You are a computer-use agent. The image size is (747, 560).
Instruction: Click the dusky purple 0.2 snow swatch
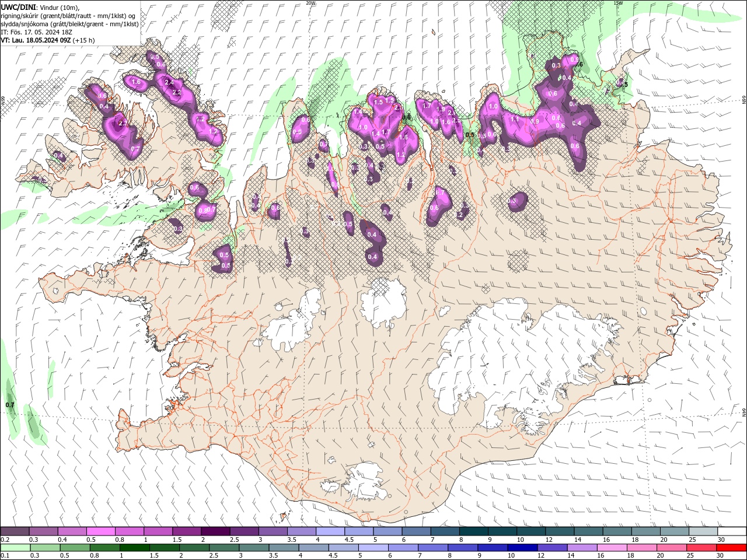click(x=15, y=531)
